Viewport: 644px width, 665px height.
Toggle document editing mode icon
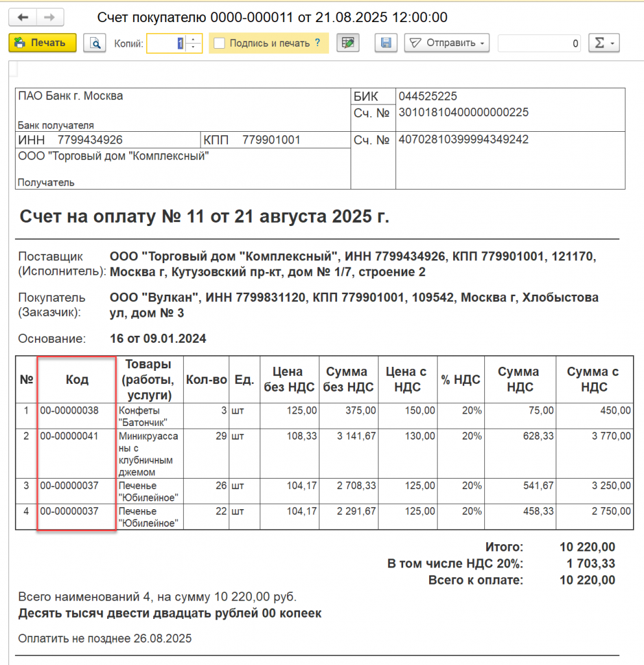pyautogui.click(x=348, y=43)
